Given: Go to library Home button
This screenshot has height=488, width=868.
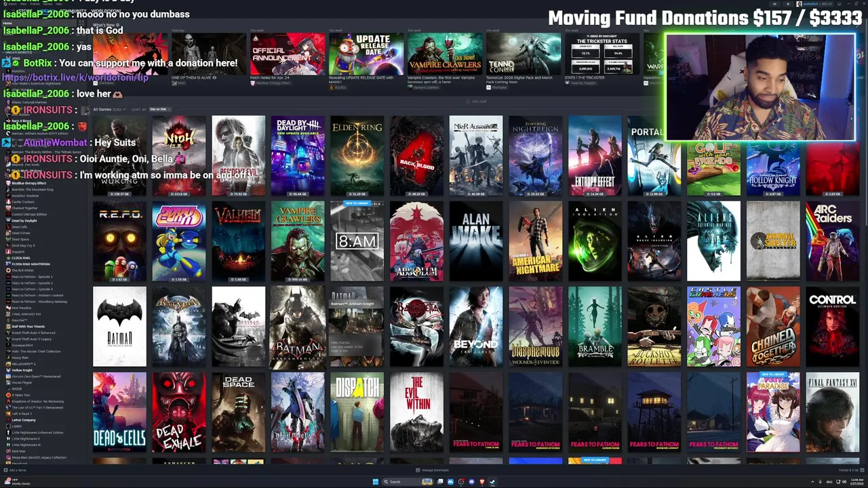Looking at the screenshot, I should tap(39, 23).
